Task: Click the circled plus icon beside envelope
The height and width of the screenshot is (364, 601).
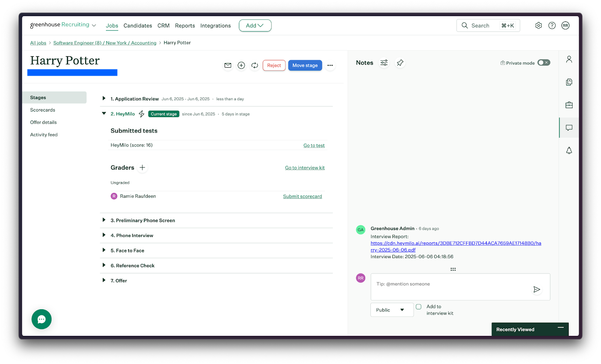Action: point(241,65)
